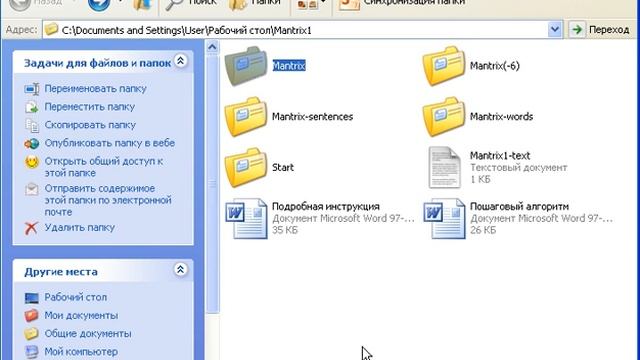640x360 pixels.
Task: Click the smiley icon for Открыть общий доступ
Action: pos(32,162)
